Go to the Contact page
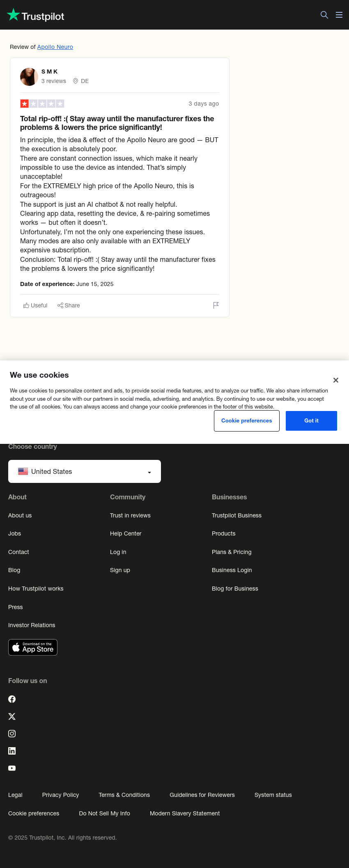This screenshot has height=868, width=349. 18,552
